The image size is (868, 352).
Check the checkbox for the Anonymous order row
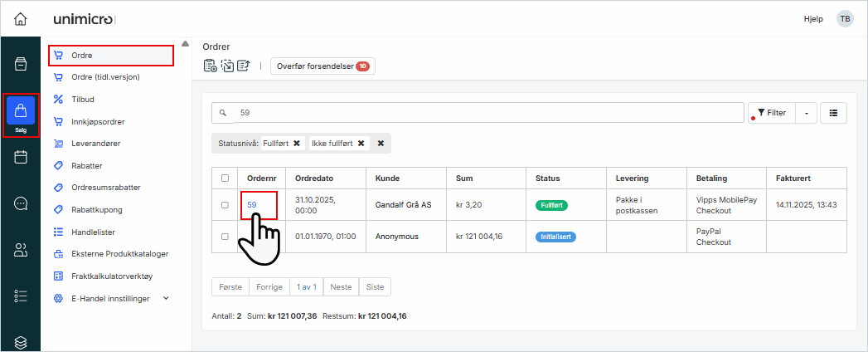click(225, 237)
